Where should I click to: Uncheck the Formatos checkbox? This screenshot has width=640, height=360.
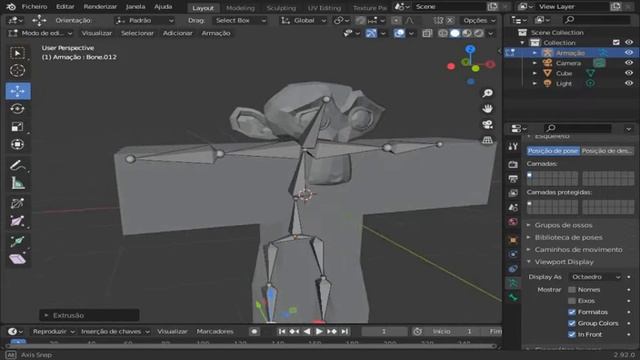click(x=572, y=312)
